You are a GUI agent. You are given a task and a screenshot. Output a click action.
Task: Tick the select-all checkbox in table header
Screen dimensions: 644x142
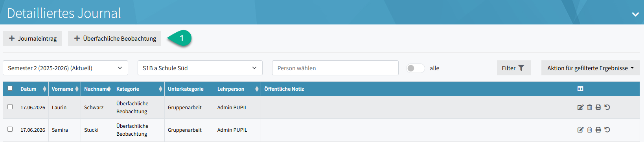10,88
